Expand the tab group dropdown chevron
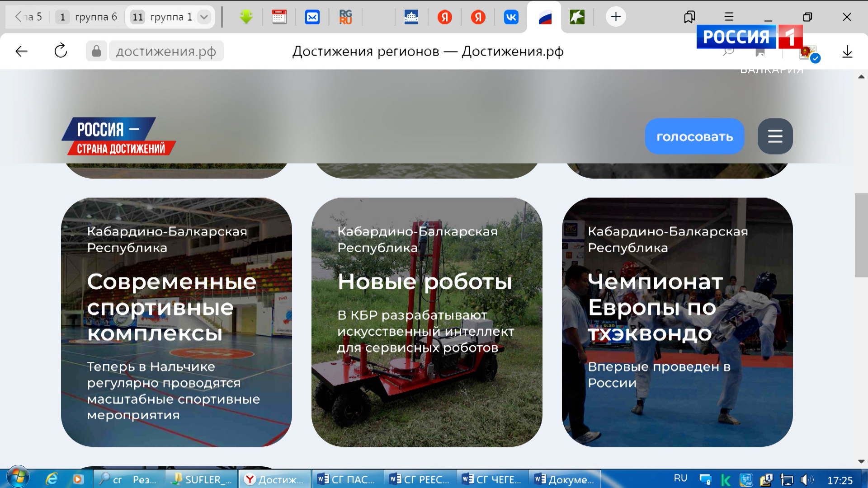This screenshot has height=488, width=868. [x=204, y=17]
